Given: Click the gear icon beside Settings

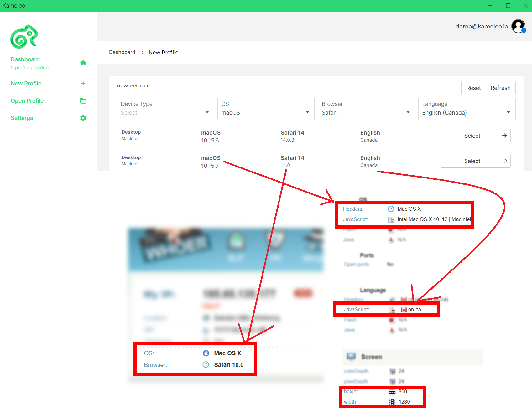Looking at the screenshot, I should (x=83, y=118).
